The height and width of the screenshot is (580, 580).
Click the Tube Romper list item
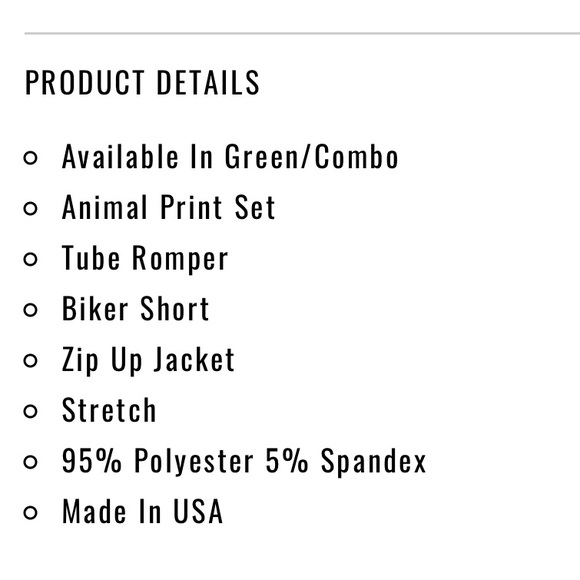pyautogui.click(x=145, y=259)
